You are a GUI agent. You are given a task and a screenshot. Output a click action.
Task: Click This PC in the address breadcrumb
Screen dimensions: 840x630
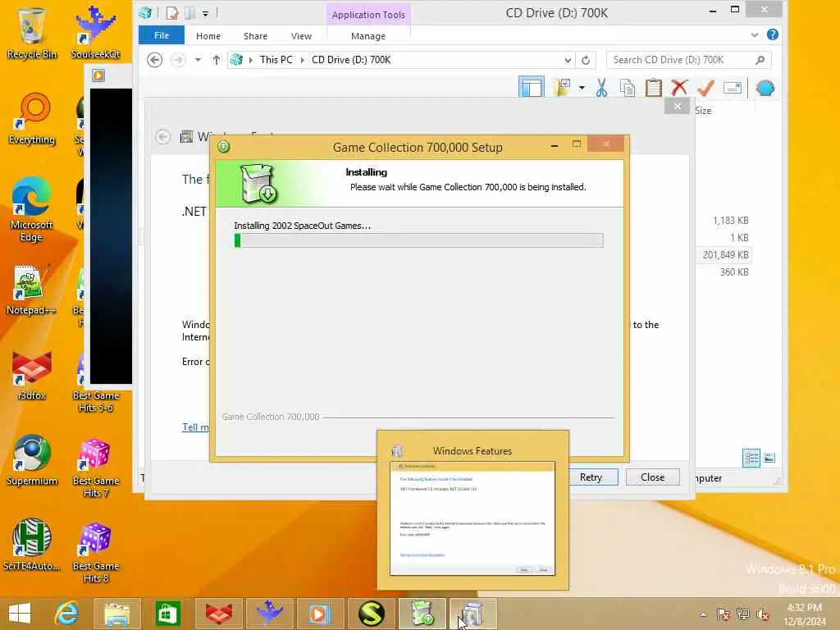[x=276, y=59]
